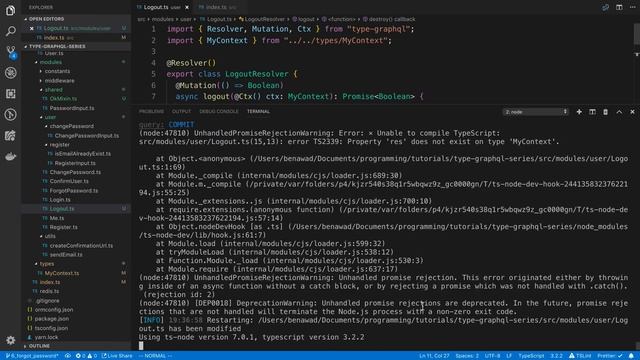Open Source Control view with badge

[x=11, y=52]
